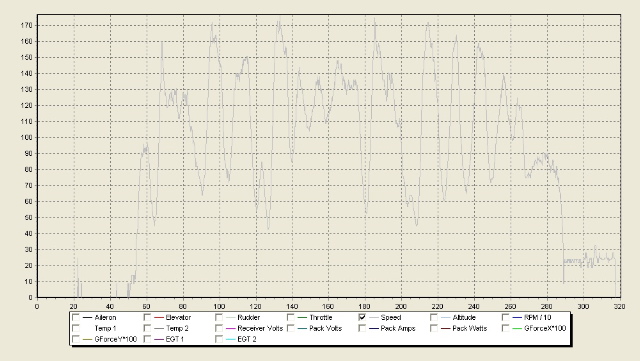The width and height of the screenshot is (640, 361).
Task: Uncheck the Speed checkbox
Action: click(x=362, y=317)
